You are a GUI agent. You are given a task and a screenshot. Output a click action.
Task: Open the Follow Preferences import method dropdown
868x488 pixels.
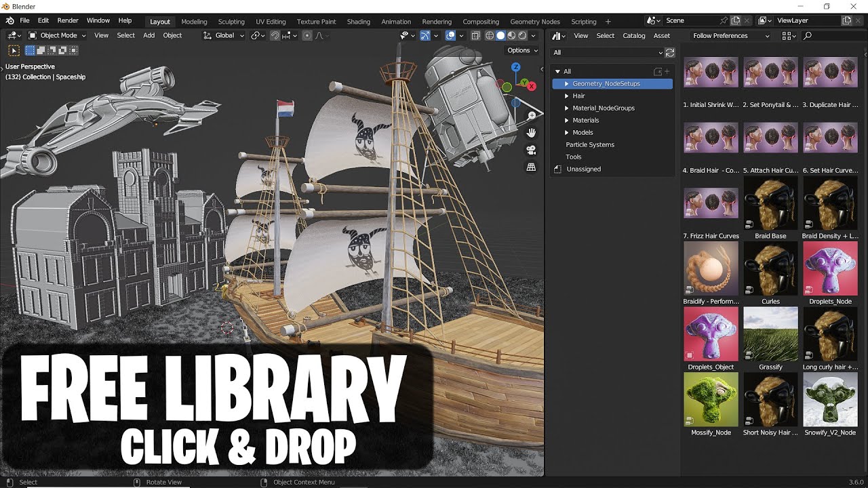pyautogui.click(x=730, y=36)
